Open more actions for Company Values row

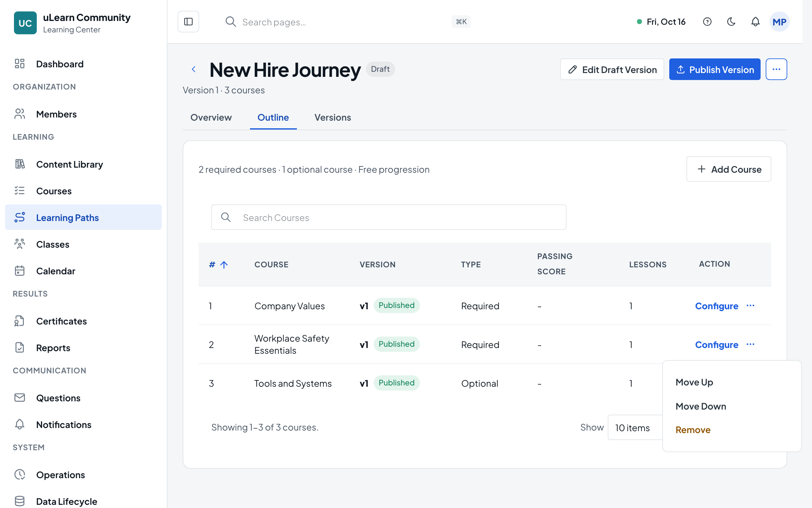tap(750, 305)
